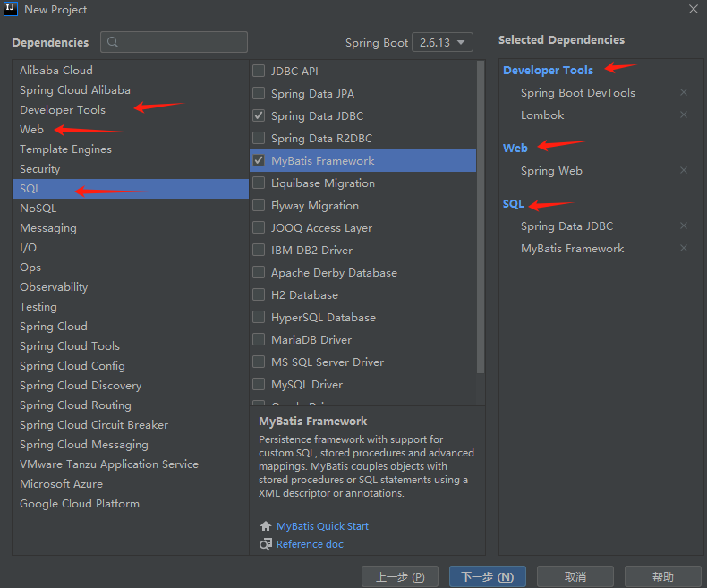This screenshot has width=707, height=588.
Task: Check Flyway Migration option
Action: pyautogui.click(x=259, y=205)
